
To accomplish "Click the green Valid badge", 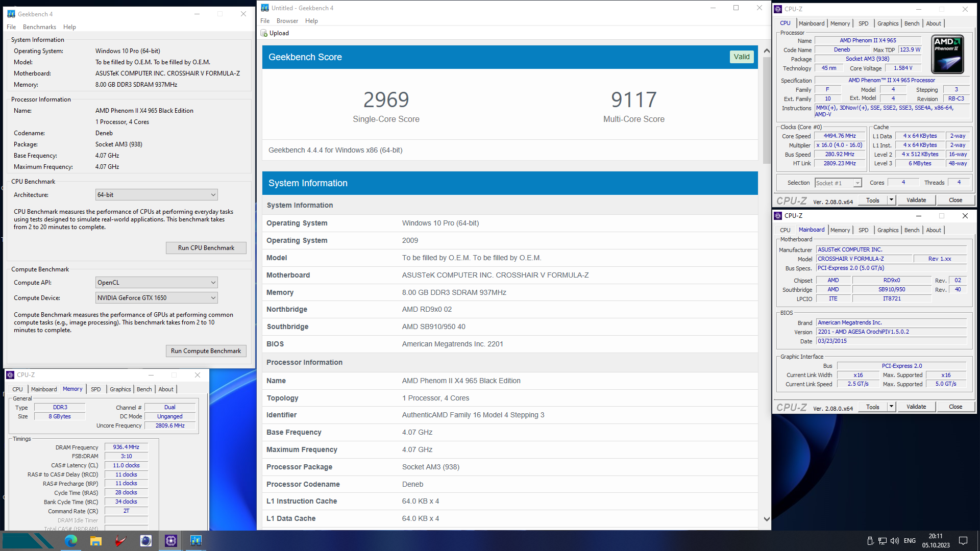I will pos(742,57).
